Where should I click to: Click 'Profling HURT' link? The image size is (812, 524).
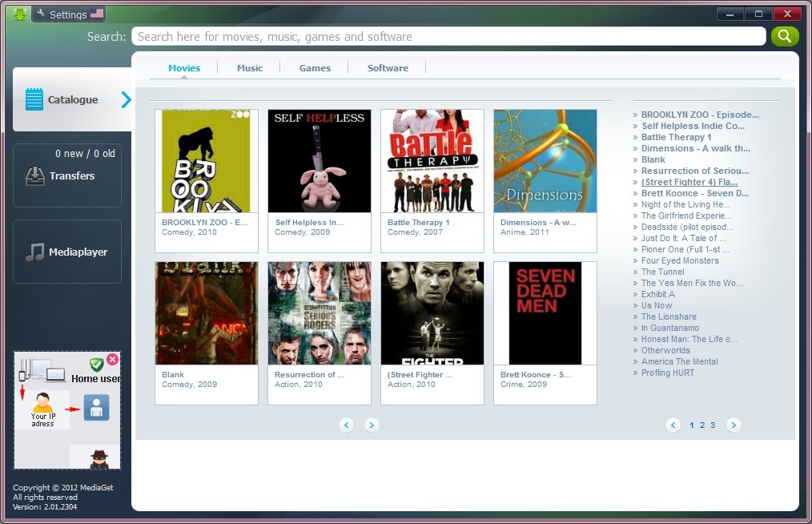tap(668, 373)
